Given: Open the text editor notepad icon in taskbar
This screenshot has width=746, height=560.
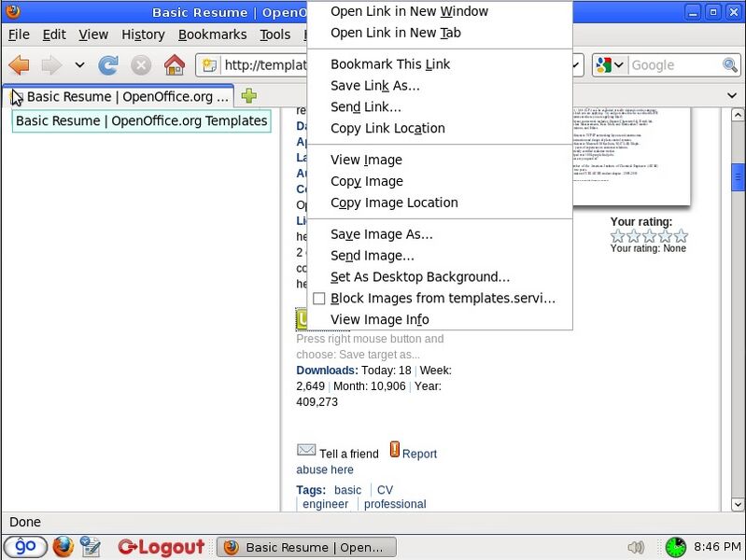Looking at the screenshot, I should tap(91, 547).
